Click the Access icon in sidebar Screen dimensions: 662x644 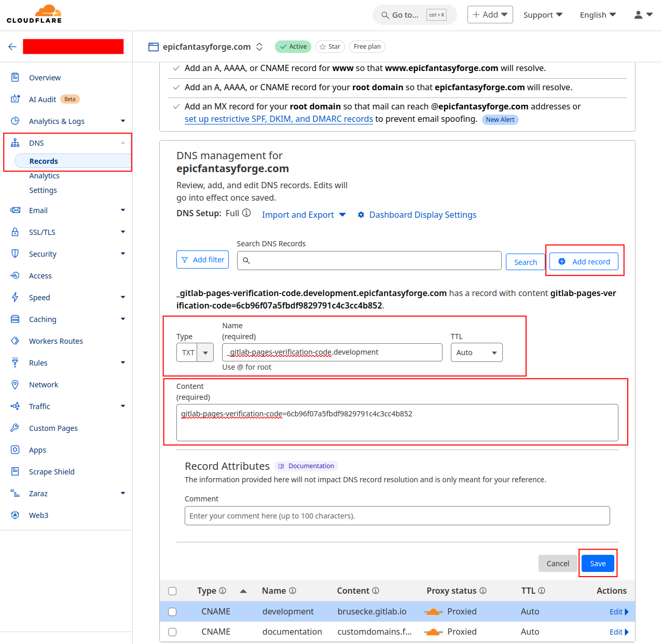[x=15, y=275]
